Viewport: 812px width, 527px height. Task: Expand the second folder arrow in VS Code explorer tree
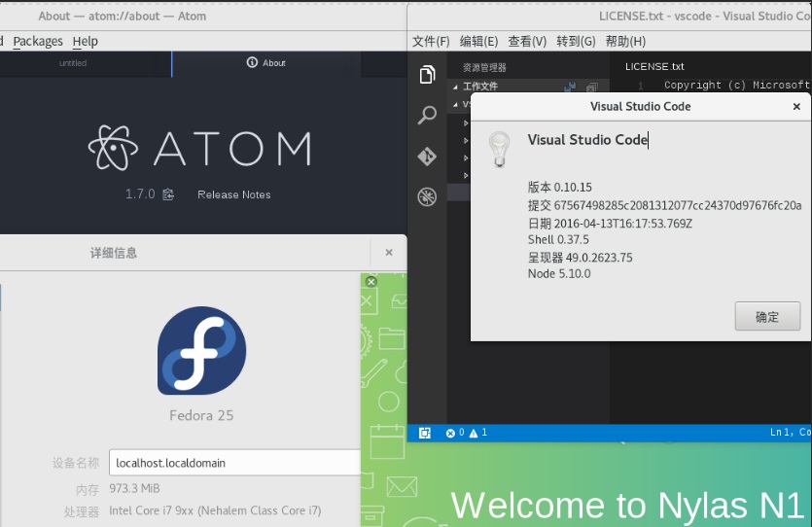click(x=466, y=140)
